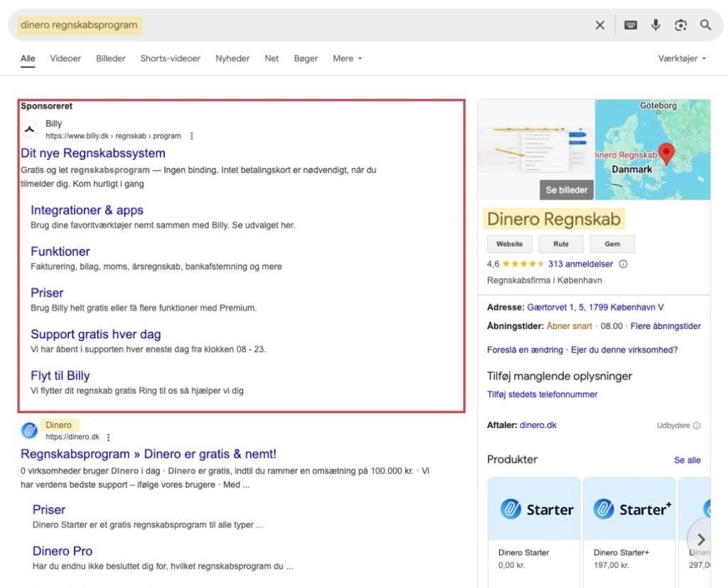
Task: Click the Dinero result favicon
Action: click(29, 431)
